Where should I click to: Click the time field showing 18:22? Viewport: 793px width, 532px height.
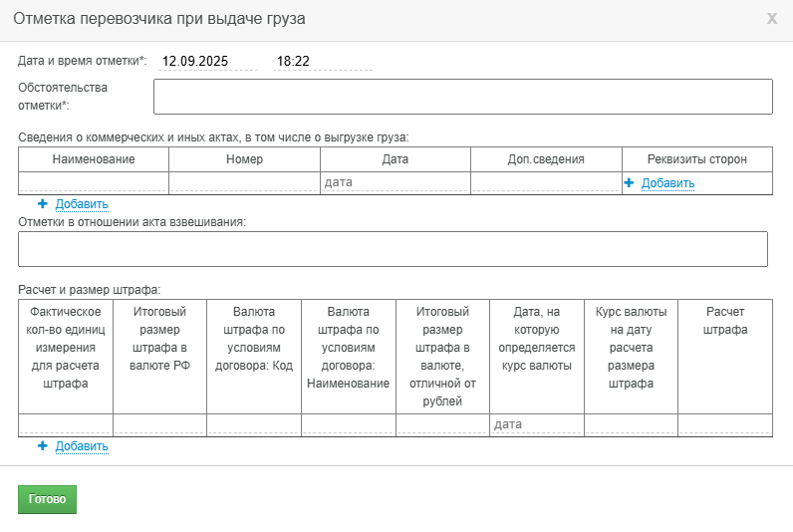(323, 61)
